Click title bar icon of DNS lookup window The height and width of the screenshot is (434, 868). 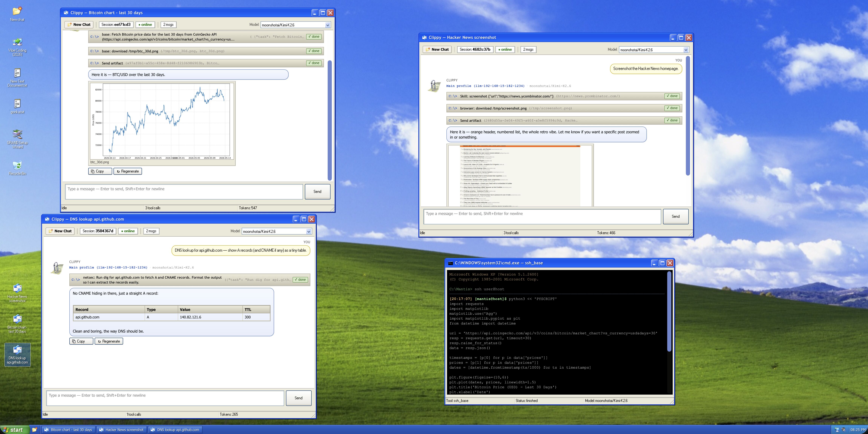[x=47, y=219]
